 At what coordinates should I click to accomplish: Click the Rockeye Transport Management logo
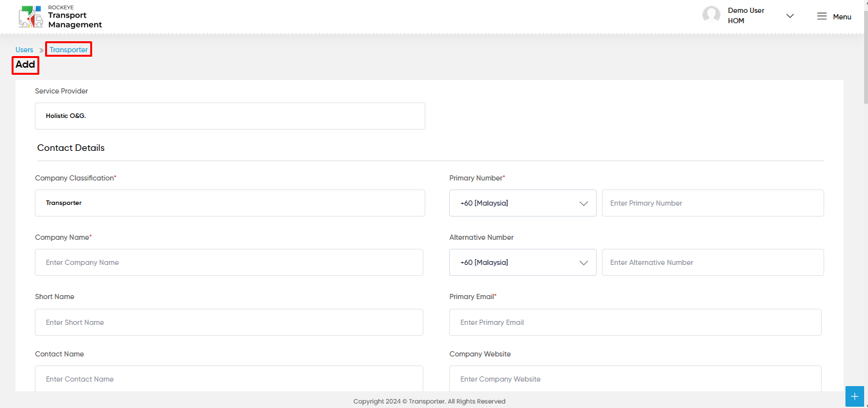pyautogui.click(x=60, y=16)
